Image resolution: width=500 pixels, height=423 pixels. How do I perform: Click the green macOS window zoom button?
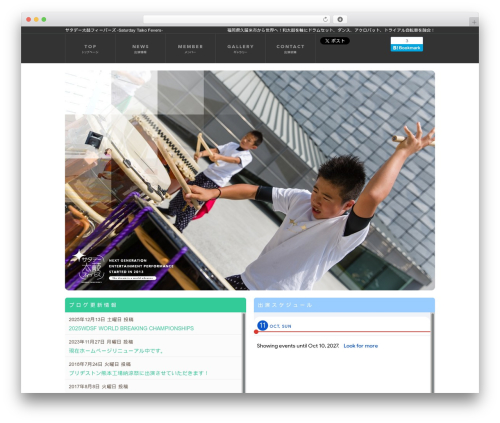pyautogui.click(x=44, y=19)
